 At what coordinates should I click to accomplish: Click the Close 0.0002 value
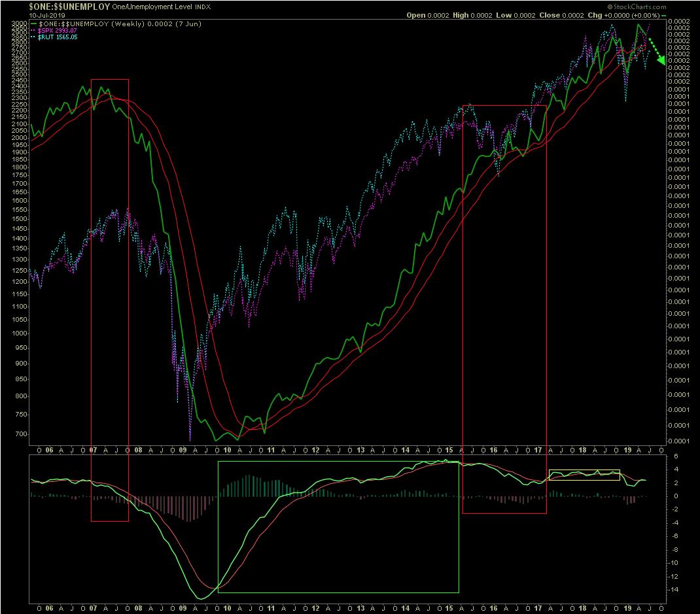(561, 15)
